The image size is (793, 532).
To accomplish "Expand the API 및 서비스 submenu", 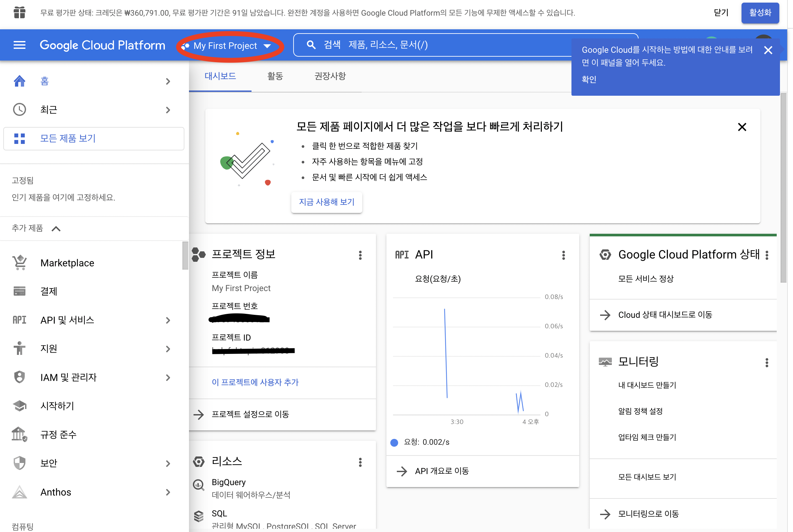I will click(168, 320).
